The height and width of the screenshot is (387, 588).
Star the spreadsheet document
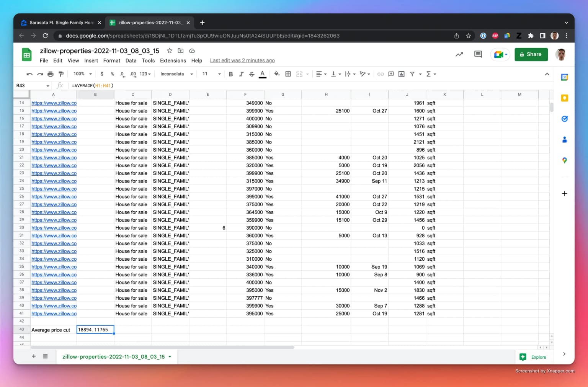(170, 51)
